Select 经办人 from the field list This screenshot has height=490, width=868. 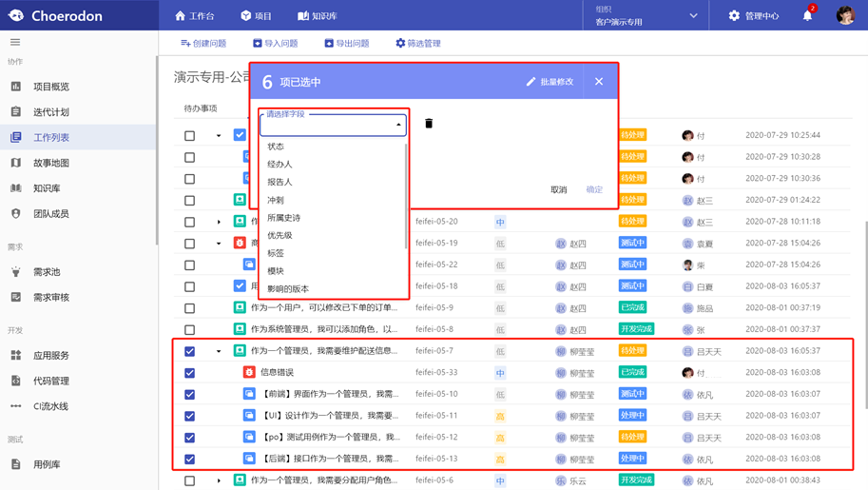pos(280,165)
